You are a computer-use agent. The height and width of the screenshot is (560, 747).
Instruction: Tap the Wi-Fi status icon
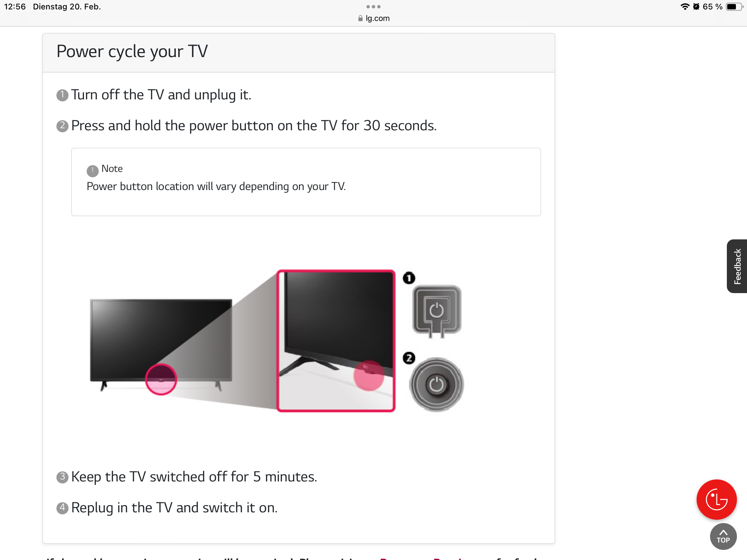pyautogui.click(x=685, y=7)
